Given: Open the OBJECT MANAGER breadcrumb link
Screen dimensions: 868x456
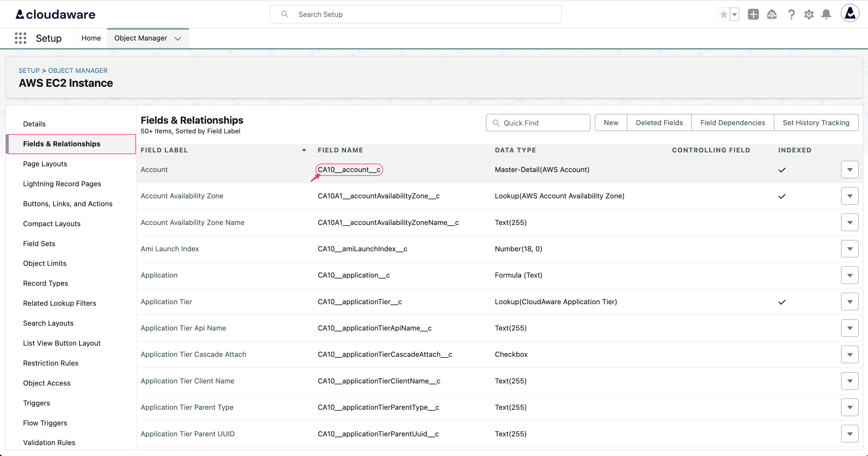Looking at the screenshot, I should point(77,70).
